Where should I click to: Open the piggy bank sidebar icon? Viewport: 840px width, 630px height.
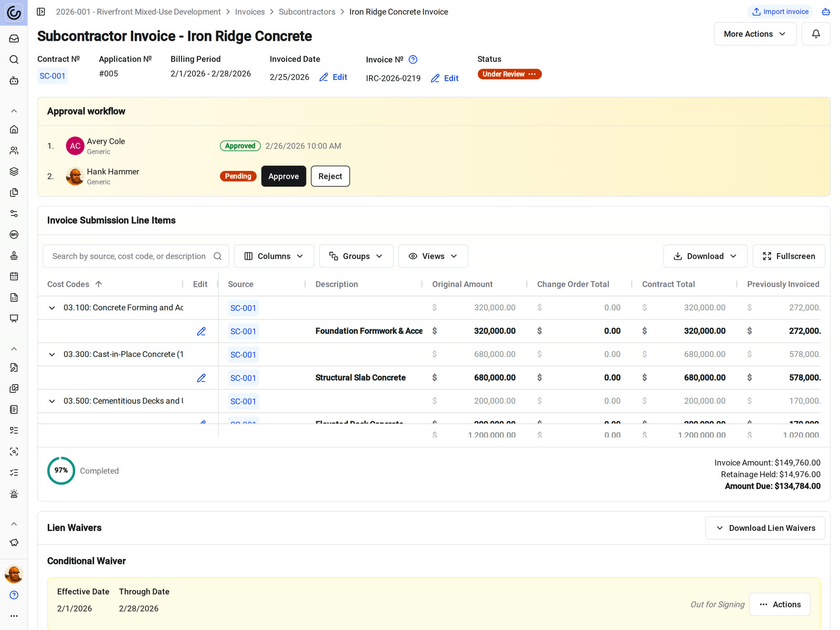14,542
